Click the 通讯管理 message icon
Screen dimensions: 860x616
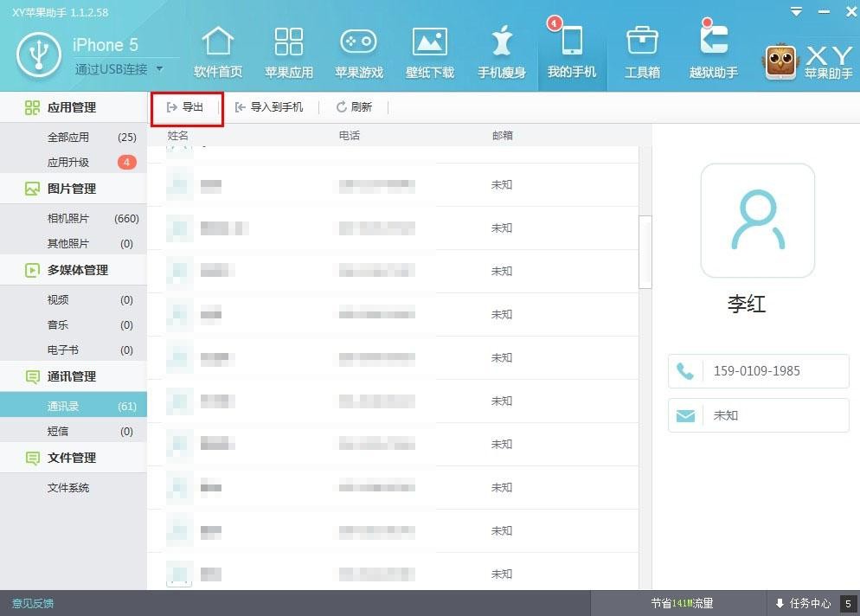coord(32,377)
